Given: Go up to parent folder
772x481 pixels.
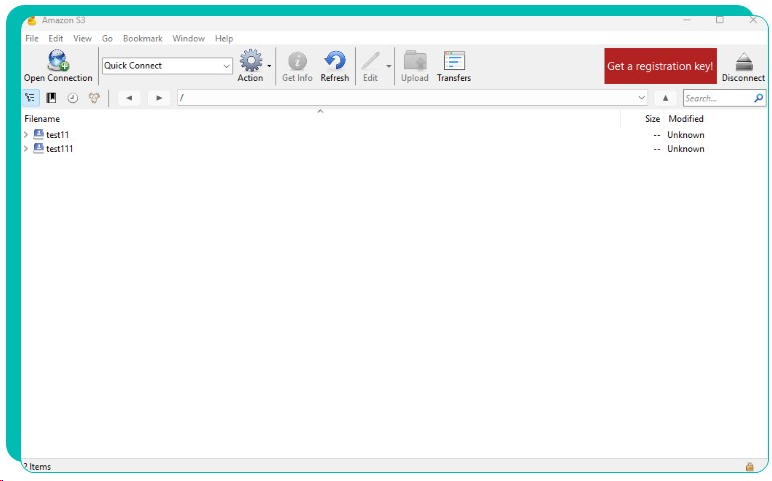Looking at the screenshot, I should pyautogui.click(x=665, y=98).
